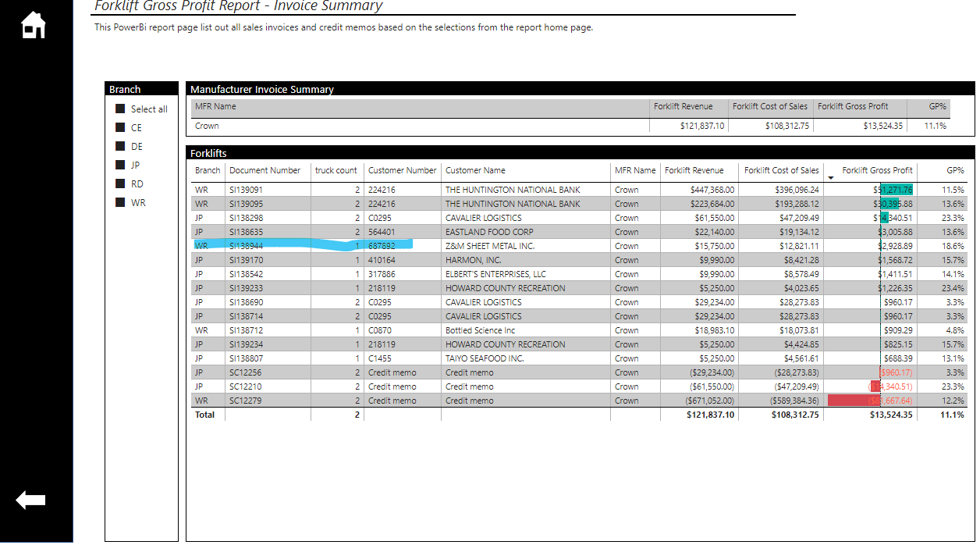This screenshot has width=980, height=545.
Task: Check the CE branch filter
Action: [120, 127]
